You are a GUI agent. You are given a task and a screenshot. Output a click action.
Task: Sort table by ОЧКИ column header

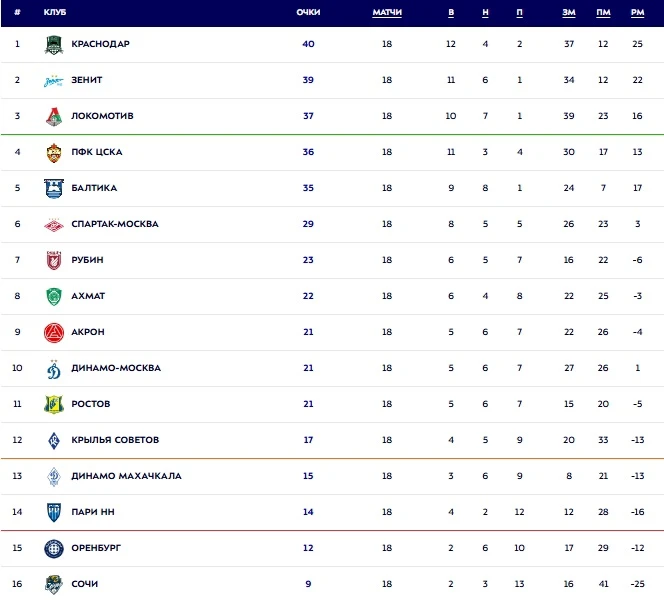[308, 12]
